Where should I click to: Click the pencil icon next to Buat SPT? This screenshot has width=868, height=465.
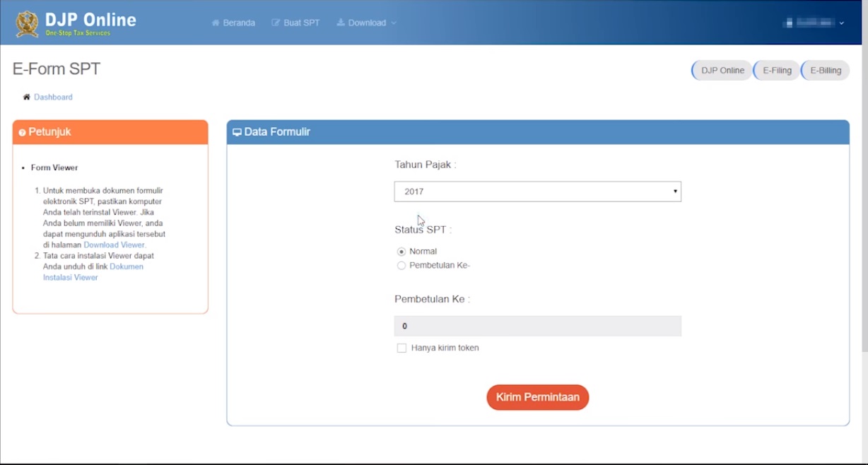point(275,22)
